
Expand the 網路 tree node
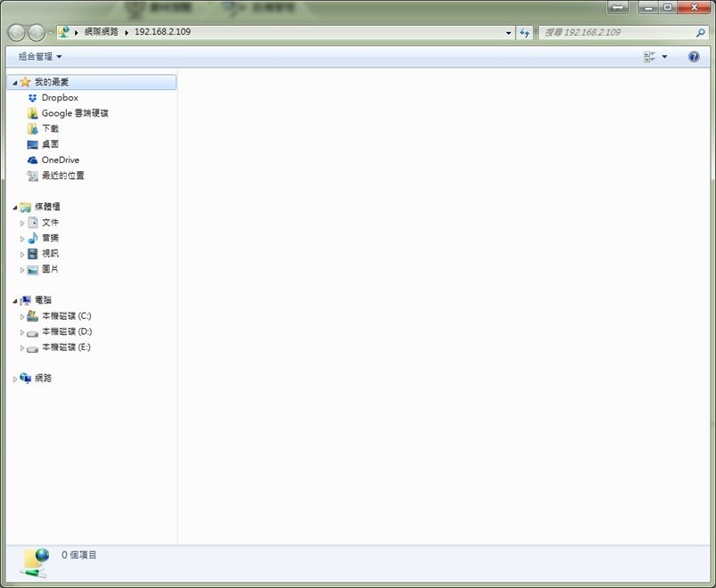point(14,379)
